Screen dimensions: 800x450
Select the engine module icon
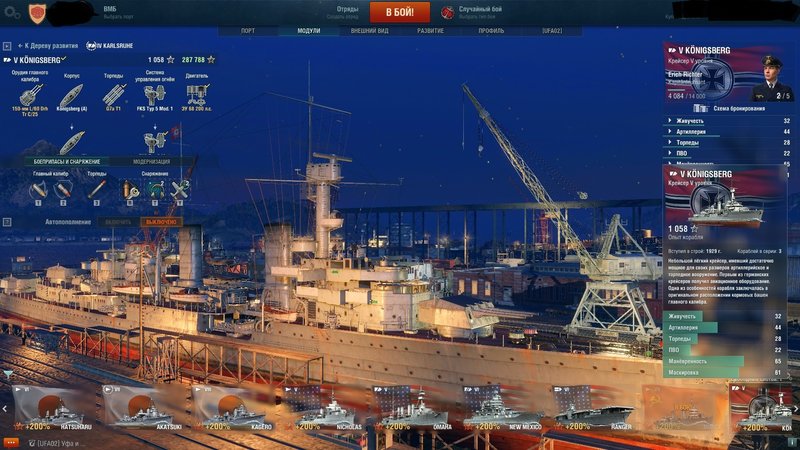(x=196, y=95)
